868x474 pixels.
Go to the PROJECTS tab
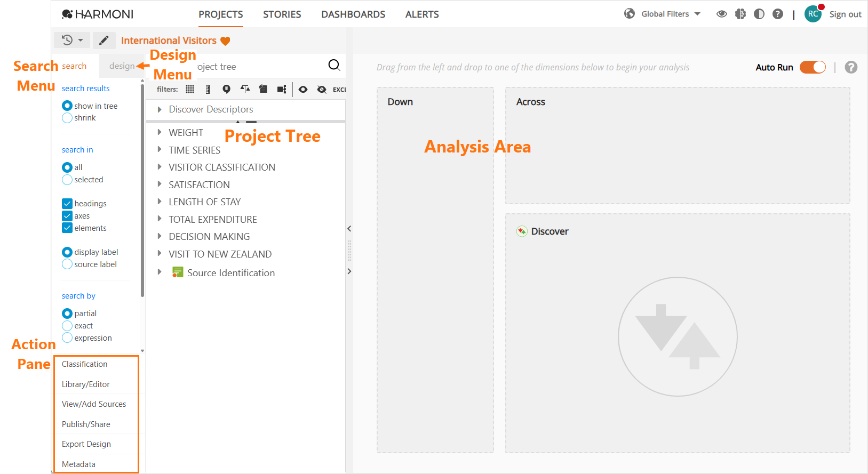pyautogui.click(x=221, y=14)
